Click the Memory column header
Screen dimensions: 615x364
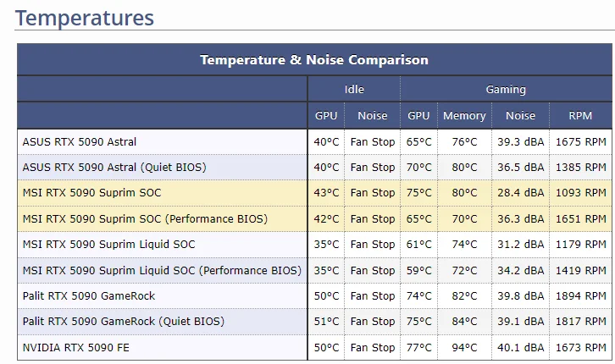[x=464, y=116]
